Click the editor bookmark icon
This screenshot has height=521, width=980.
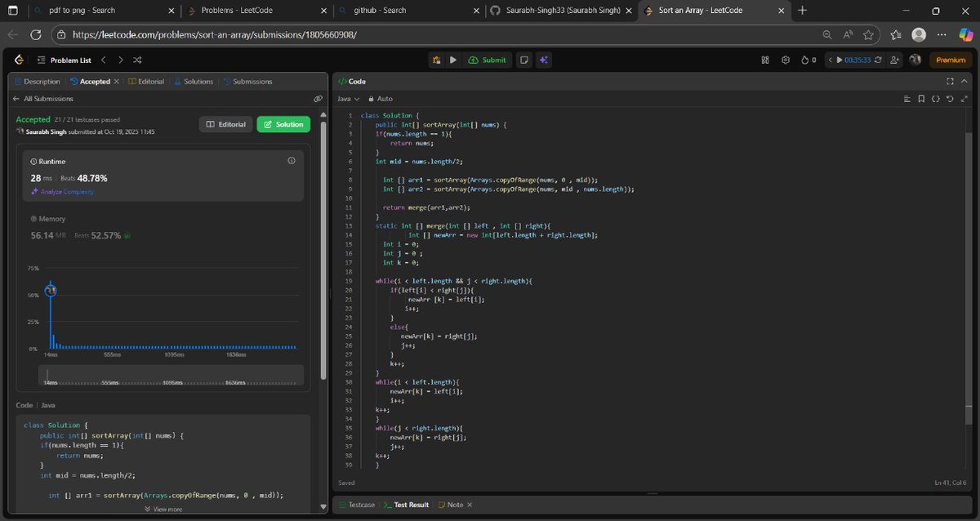[921, 99]
